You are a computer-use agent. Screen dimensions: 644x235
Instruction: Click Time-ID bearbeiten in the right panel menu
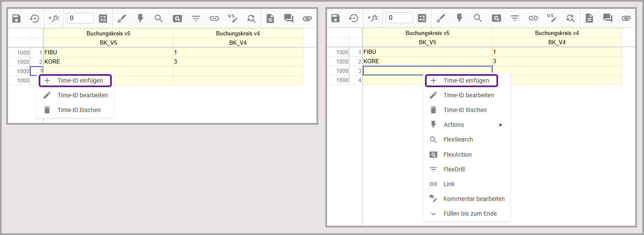pos(469,95)
